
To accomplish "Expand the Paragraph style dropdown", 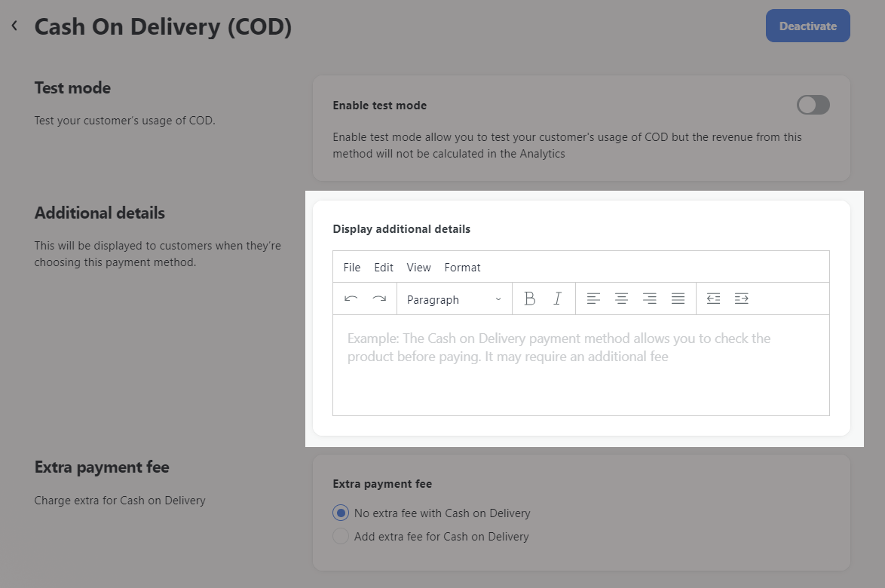I will pyautogui.click(x=455, y=299).
